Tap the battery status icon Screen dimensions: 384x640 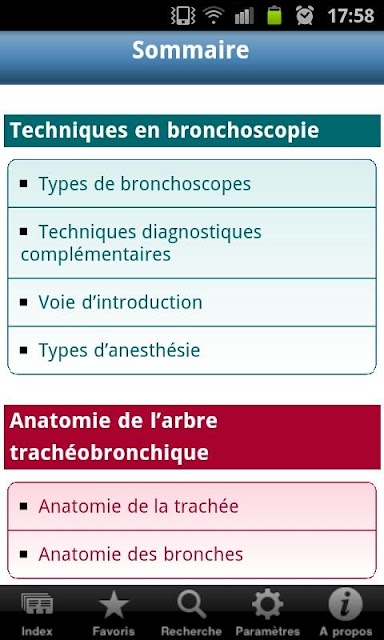[x=275, y=16]
